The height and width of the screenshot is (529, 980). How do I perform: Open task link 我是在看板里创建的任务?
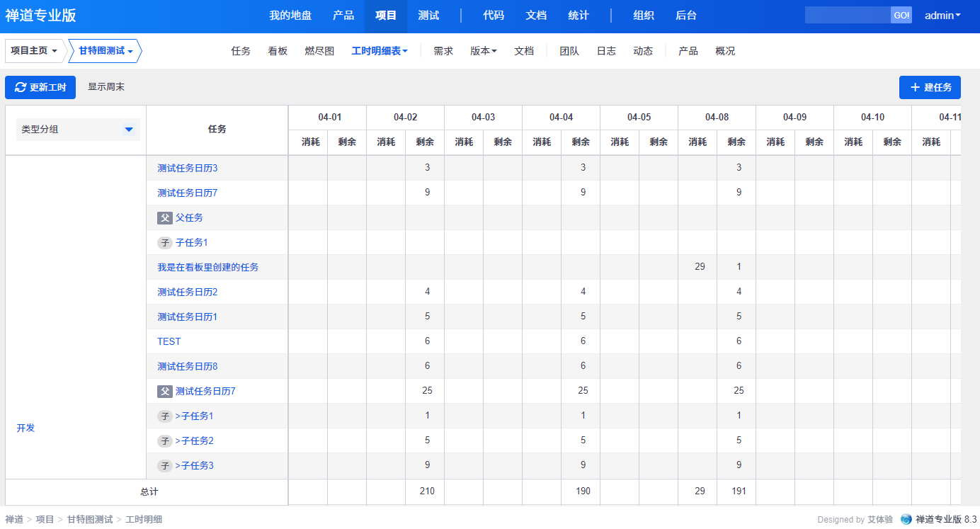coord(208,267)
